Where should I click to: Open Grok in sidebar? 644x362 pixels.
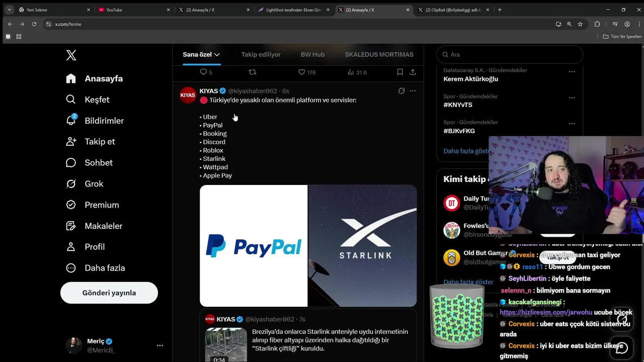(85, 184)
